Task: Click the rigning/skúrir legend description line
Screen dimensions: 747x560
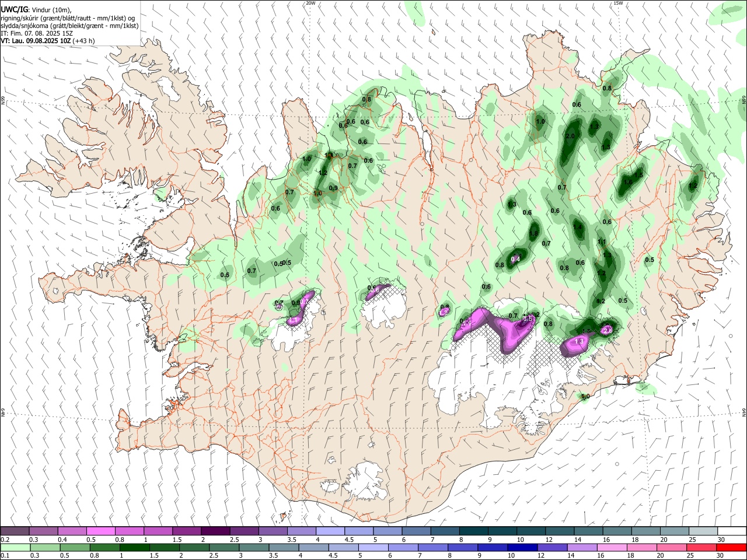Action: coord(68,18)
